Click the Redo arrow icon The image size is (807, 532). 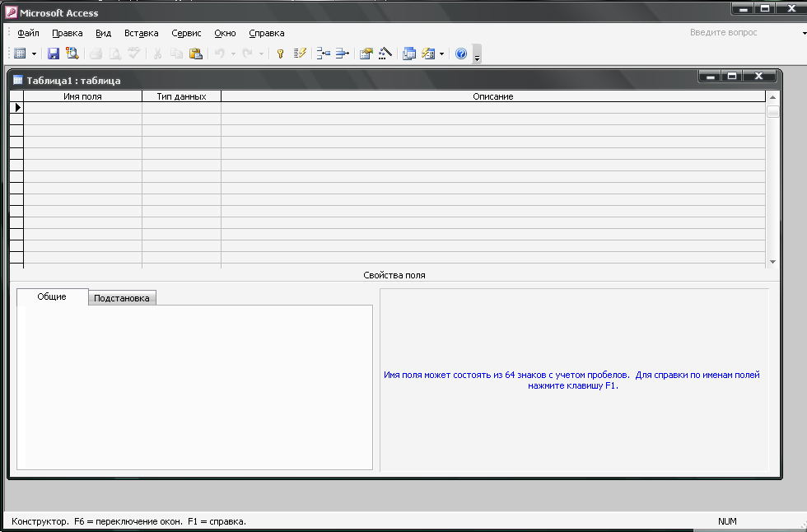click(x=248, y=54)
